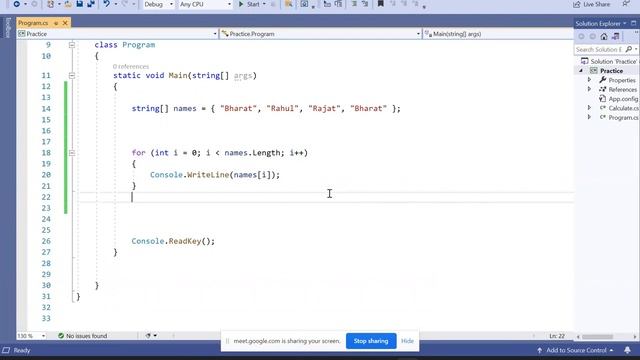Start debugging with the green Start button

[x=249, y=4]
